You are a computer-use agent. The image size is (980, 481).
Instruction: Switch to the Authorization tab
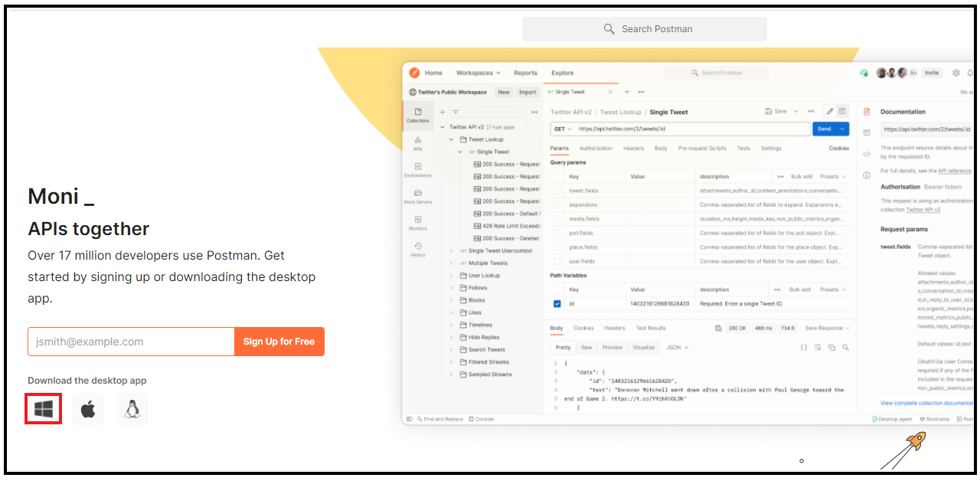pyautogui.click(x=596, y=149)
